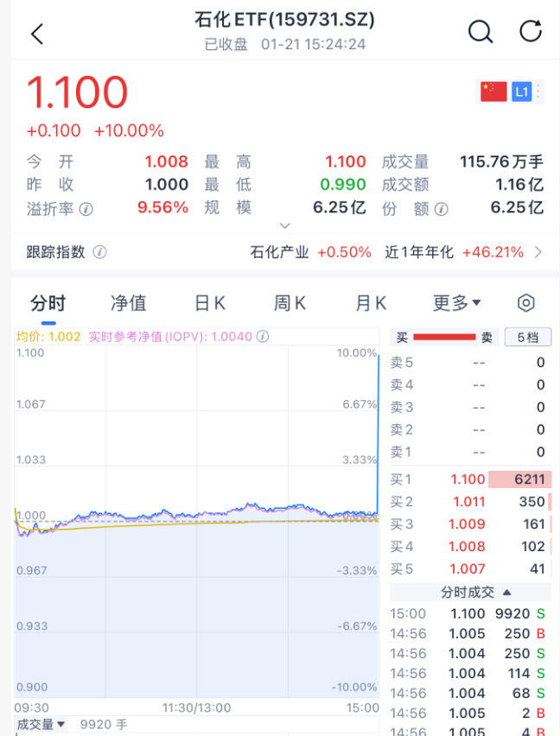Open the 更多 chart period dropdown

point(456,303)
